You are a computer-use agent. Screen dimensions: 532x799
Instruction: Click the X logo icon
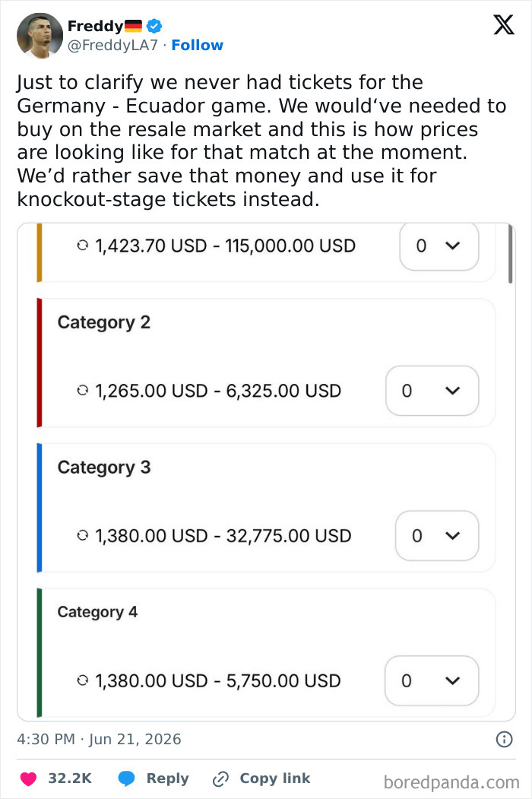[x=503, y=24]
